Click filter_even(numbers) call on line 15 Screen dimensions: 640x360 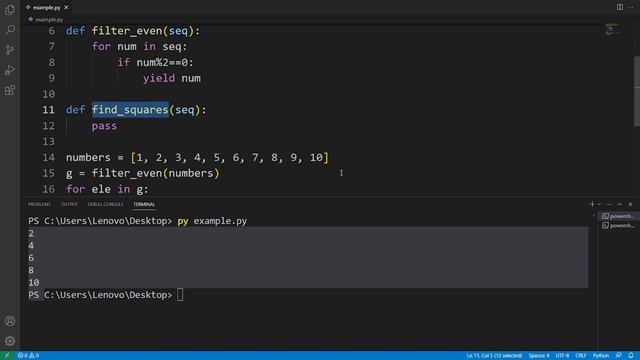point(156,173)
